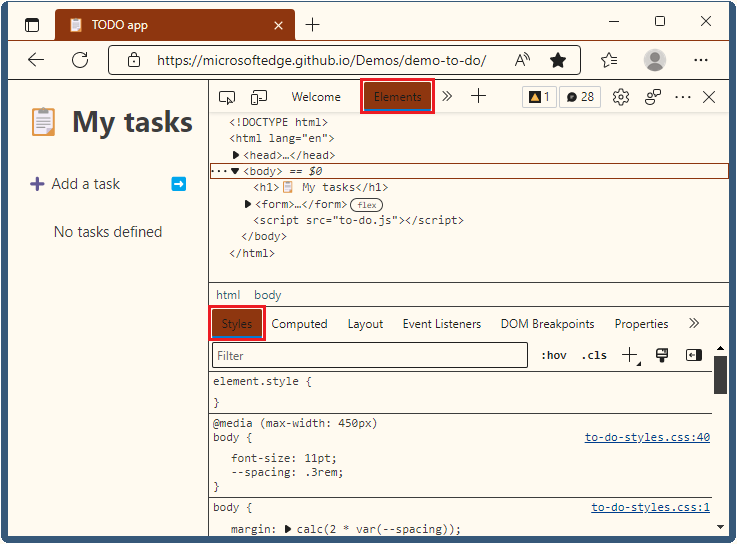
Task: Click the Inspect element picker icon
Action: (227, 97)
